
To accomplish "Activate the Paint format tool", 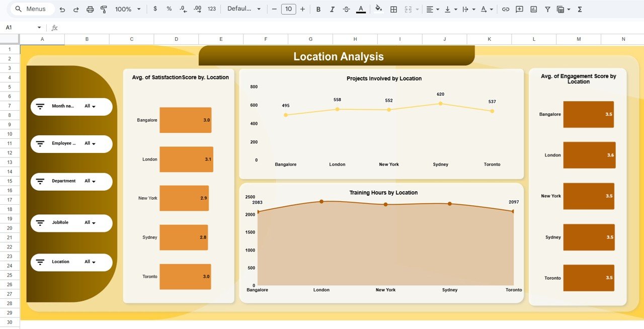I will (104, 9).
